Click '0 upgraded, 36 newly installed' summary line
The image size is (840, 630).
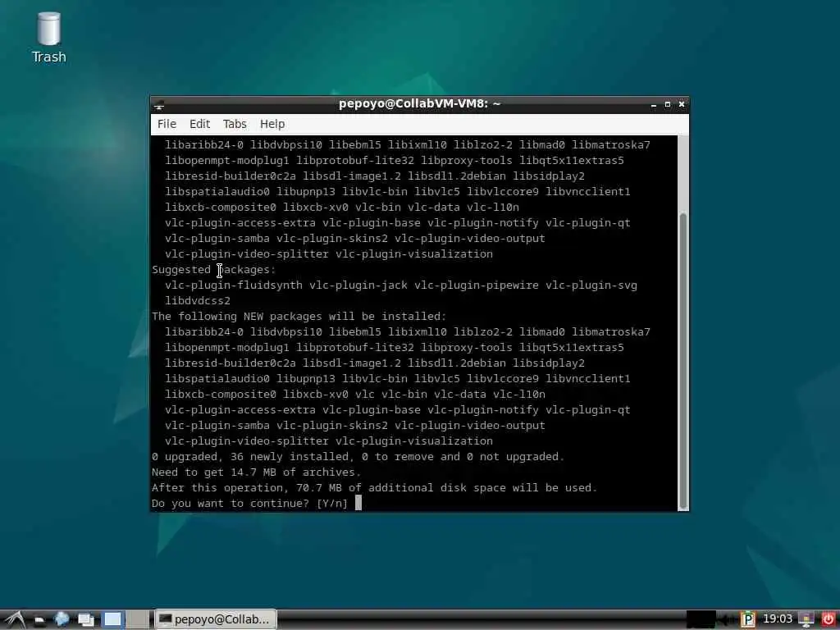coord(358,456)
